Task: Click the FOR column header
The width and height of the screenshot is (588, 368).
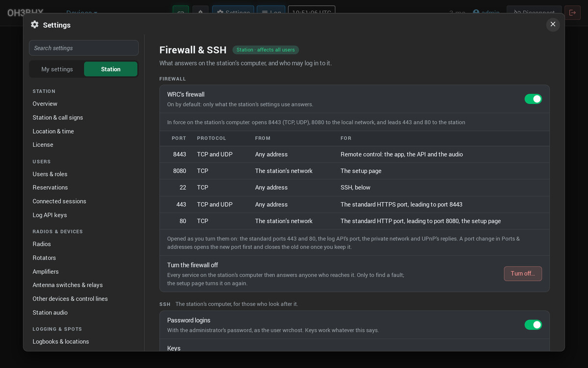Action: click(346, 138)
